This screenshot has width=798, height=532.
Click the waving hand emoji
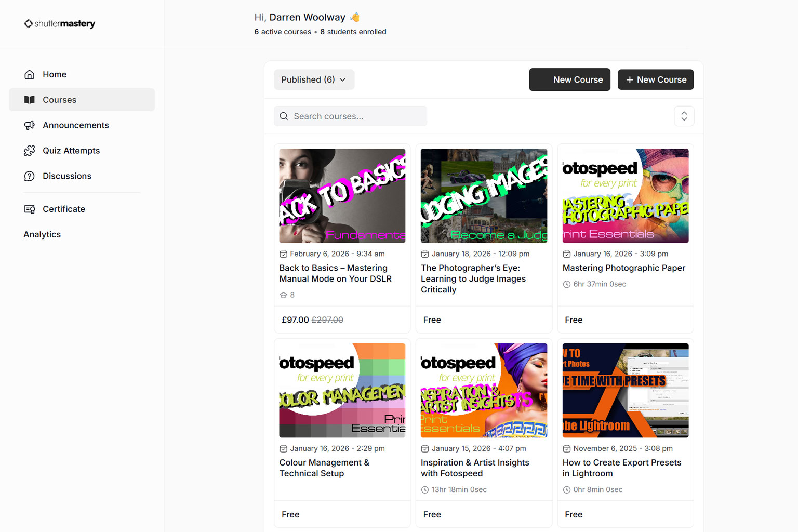355,17
